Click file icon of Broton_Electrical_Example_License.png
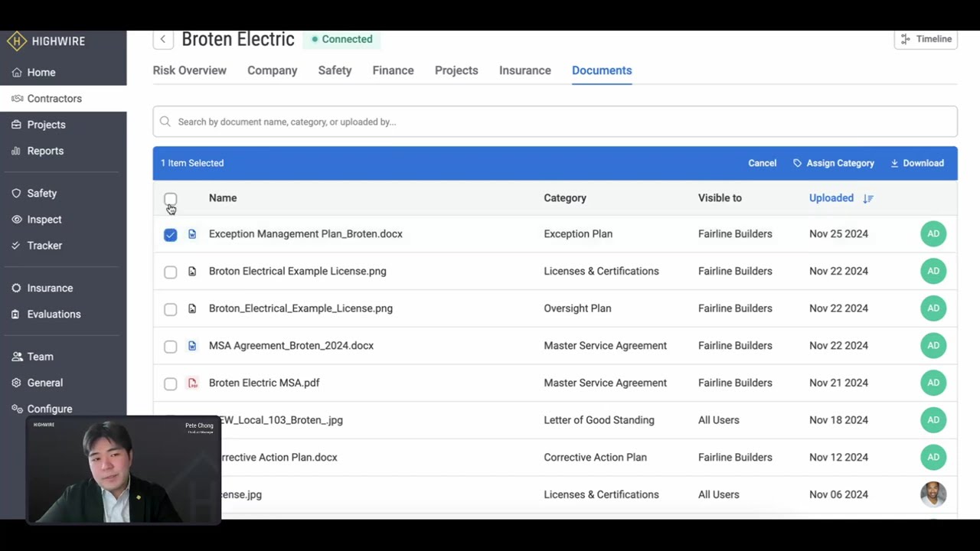980x551 pixels. coord(192,308)
